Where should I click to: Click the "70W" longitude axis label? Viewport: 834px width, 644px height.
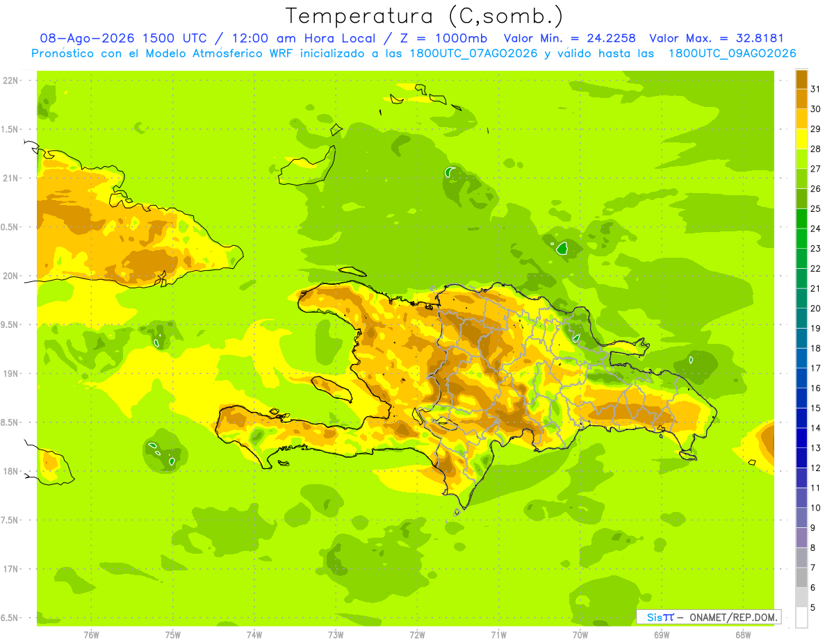(580, 635)
